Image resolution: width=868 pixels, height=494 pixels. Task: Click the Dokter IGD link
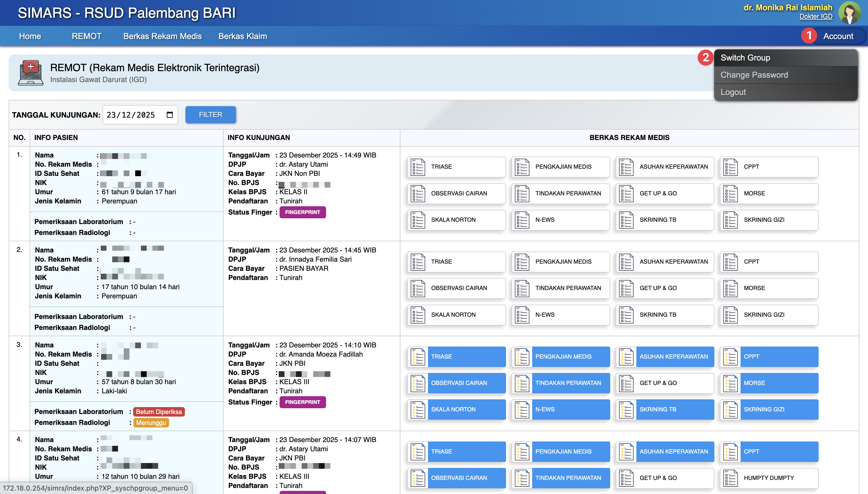[815, 16]
